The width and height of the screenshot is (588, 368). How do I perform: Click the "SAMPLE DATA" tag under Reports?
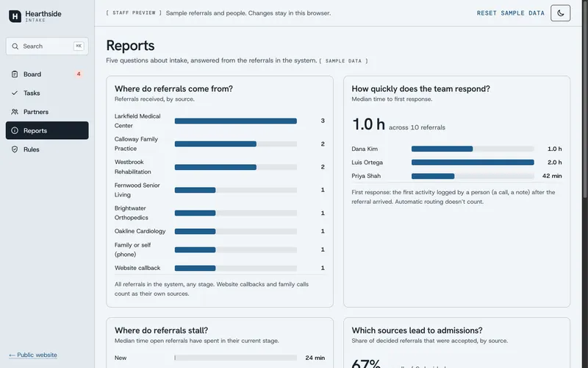point(343,61)
